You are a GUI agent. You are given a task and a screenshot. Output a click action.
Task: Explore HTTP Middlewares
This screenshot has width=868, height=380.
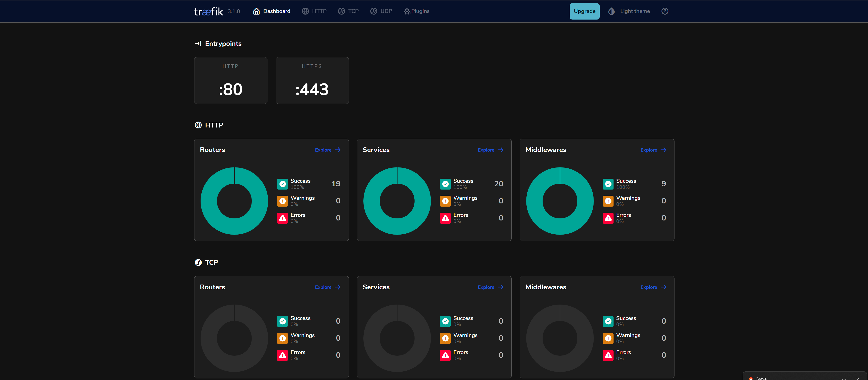coord(653,150)
